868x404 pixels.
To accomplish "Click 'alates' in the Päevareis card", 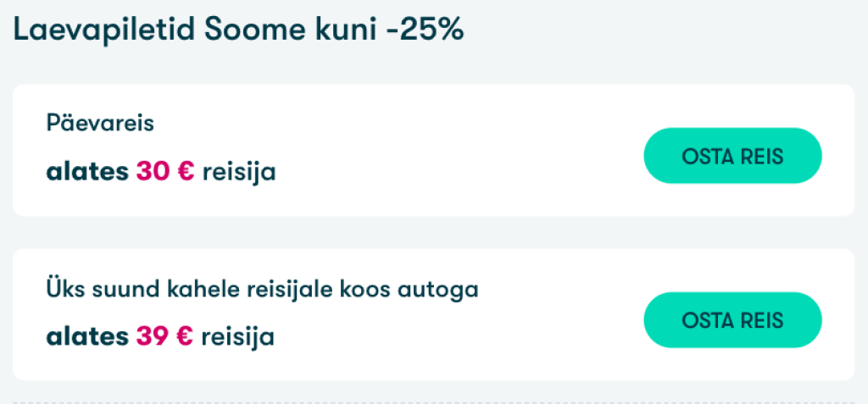I will (x=87, y=172).
